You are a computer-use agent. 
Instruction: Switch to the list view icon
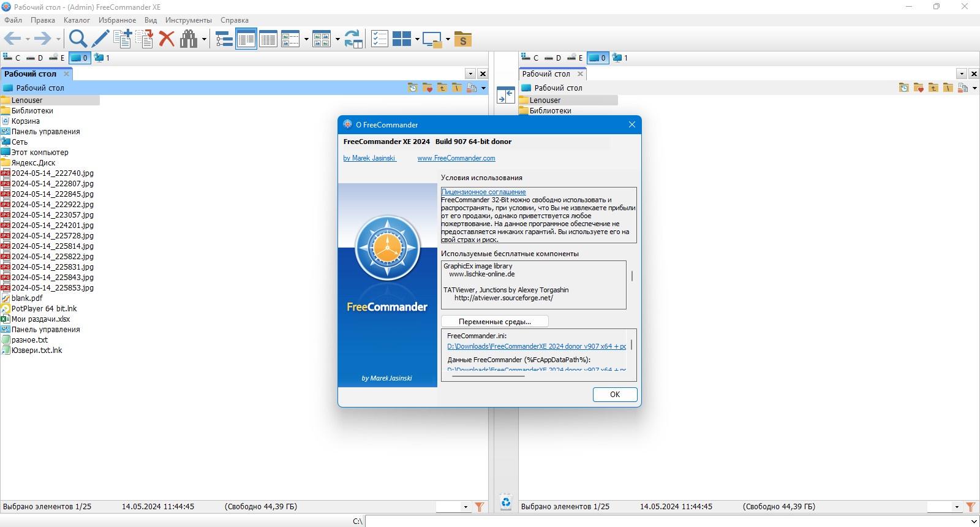point(246,39)
